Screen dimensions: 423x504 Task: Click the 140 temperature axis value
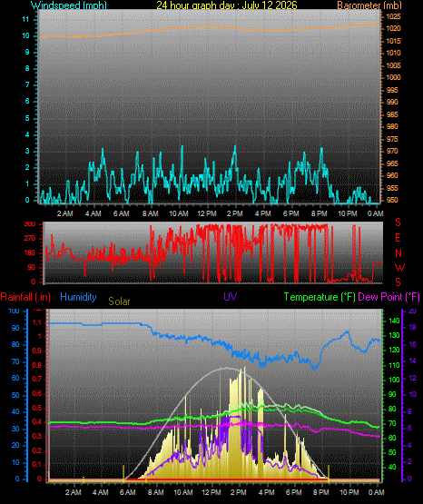[394, 321]
